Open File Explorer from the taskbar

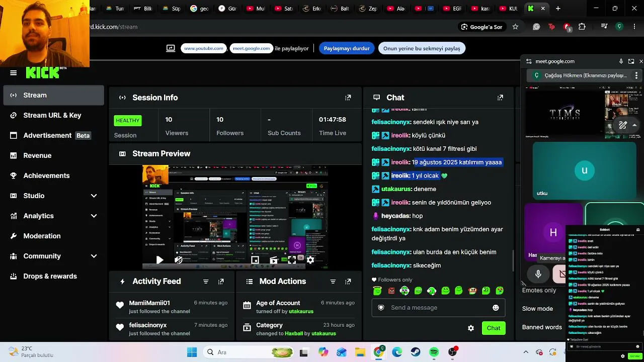click(360, 352)
